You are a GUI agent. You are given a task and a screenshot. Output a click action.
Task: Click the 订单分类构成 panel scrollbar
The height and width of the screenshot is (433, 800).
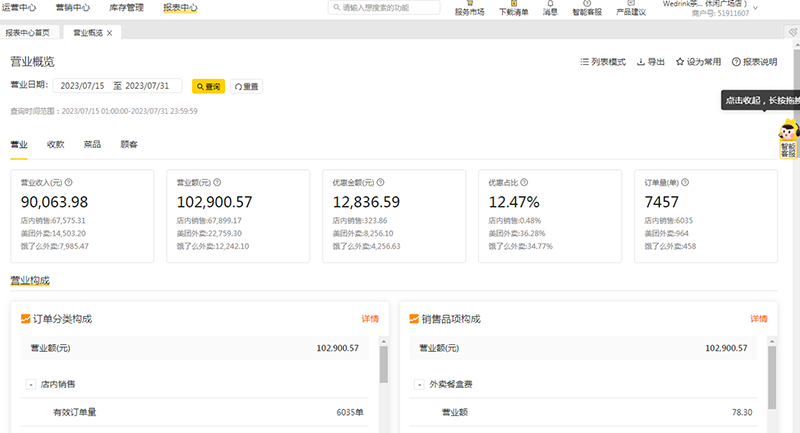click(x=384, y=364)
